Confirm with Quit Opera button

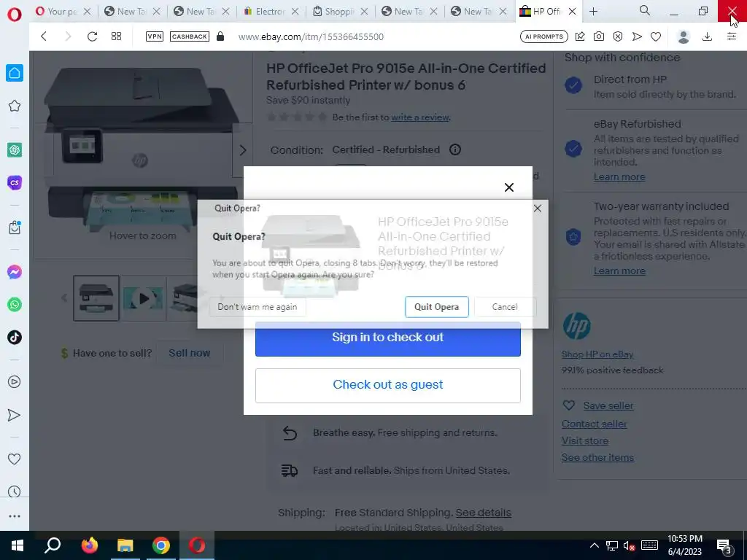coord(437,307)
